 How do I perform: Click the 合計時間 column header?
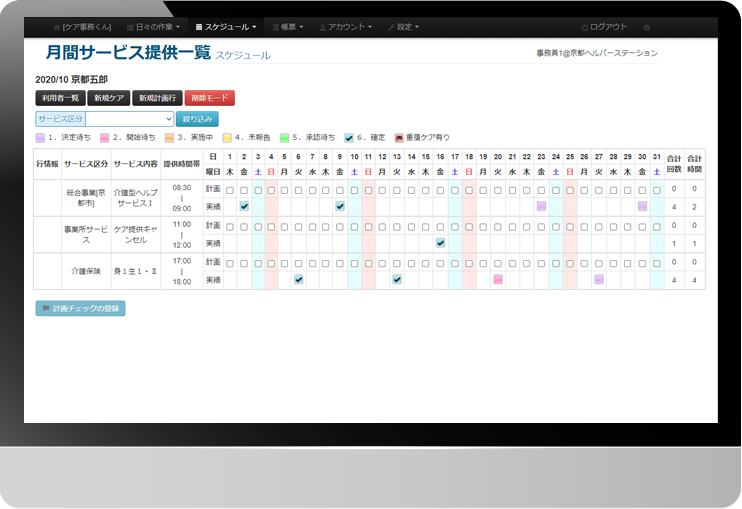[x=694, y=164]
